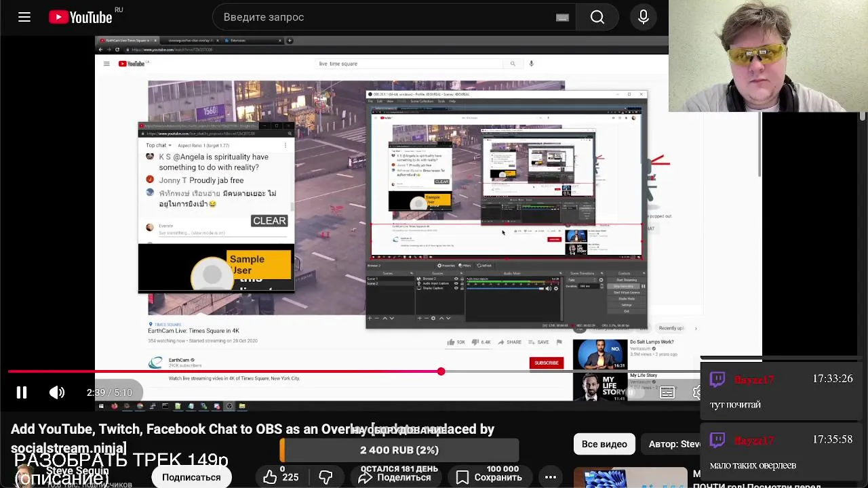The height and width of the screenshot is (488, 868).
Task: In the video, click 'EarthCam Live: Times Square in 4K'
Action: (x=193, y=331)
